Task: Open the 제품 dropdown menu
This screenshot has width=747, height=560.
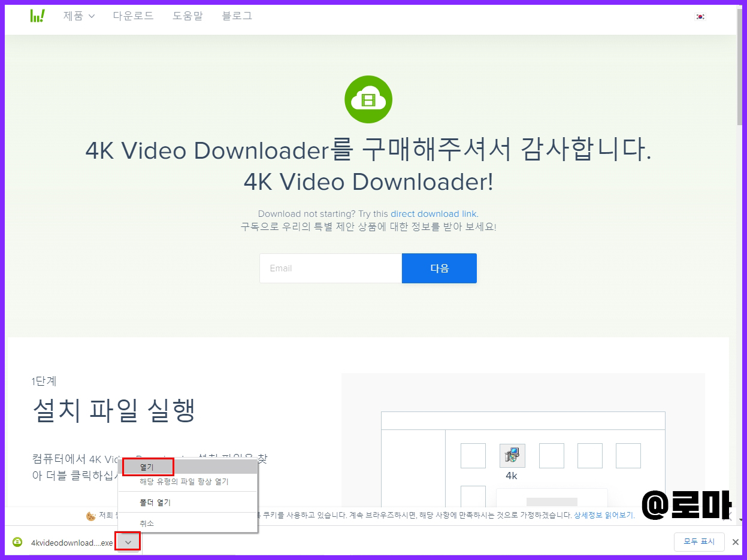Action: point(79,16)
